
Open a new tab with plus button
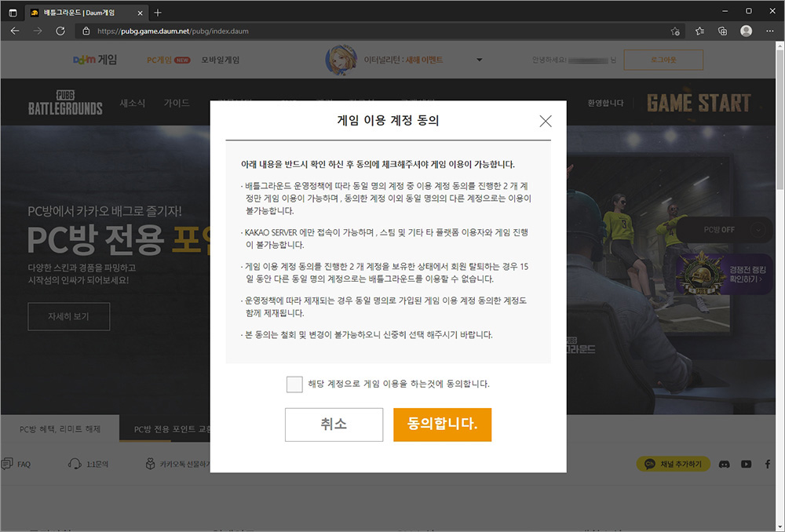(158, 13)
